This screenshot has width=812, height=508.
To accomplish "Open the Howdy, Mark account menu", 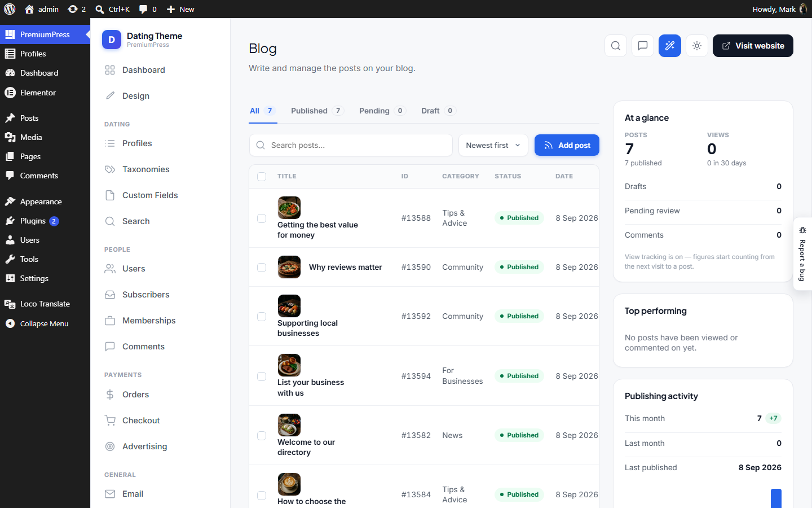I will tap(780, 9).
